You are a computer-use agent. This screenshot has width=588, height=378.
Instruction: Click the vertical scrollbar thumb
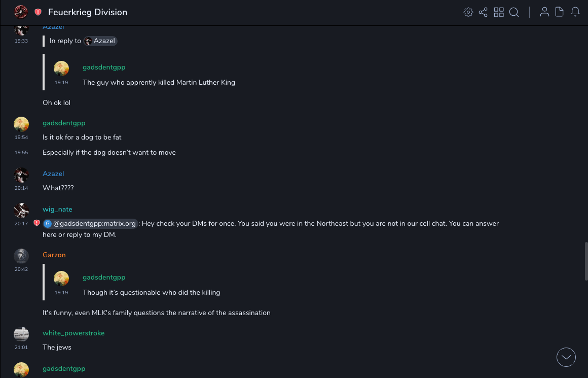point(586,261)
